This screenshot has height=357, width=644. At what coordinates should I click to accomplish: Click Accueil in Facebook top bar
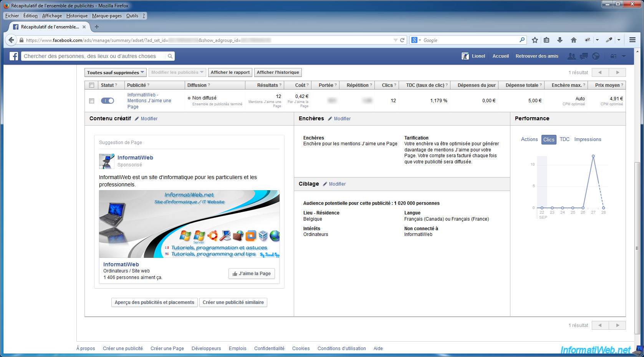click(501, 56)
